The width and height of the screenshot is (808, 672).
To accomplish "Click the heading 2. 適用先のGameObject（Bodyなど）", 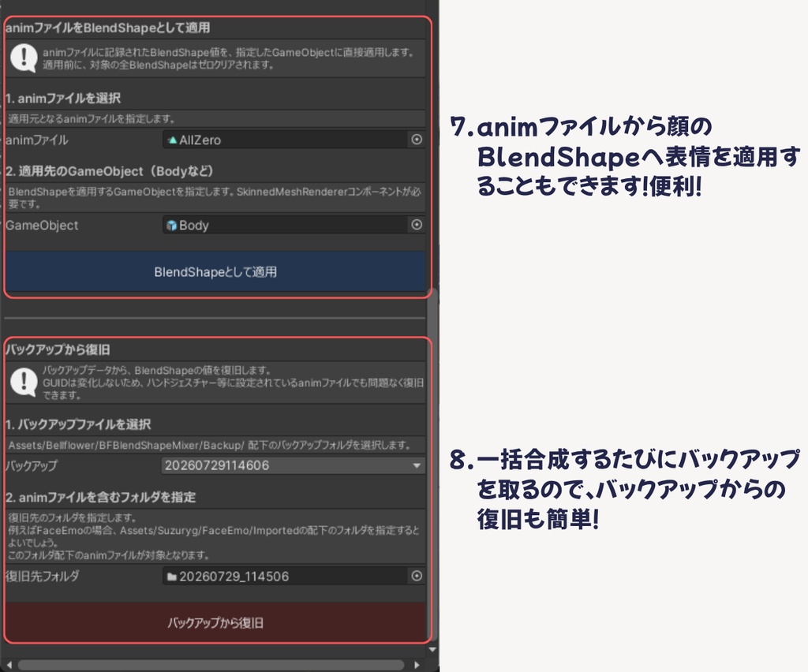I will coord(109,171).
